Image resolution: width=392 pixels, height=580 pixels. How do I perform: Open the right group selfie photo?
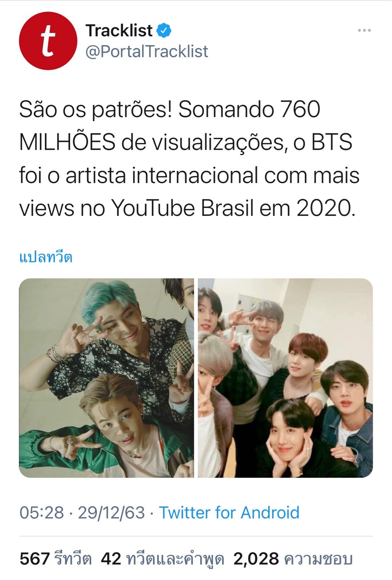(x=285, y=378)
